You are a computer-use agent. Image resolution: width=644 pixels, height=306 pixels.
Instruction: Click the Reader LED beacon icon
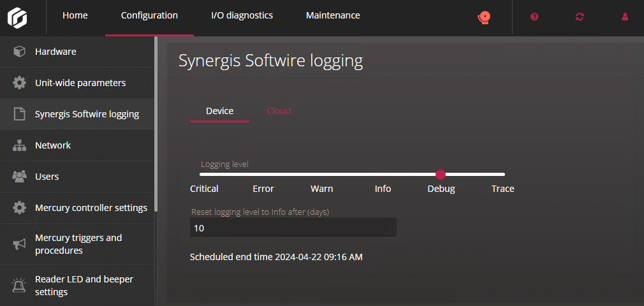(x=19, y=286)
